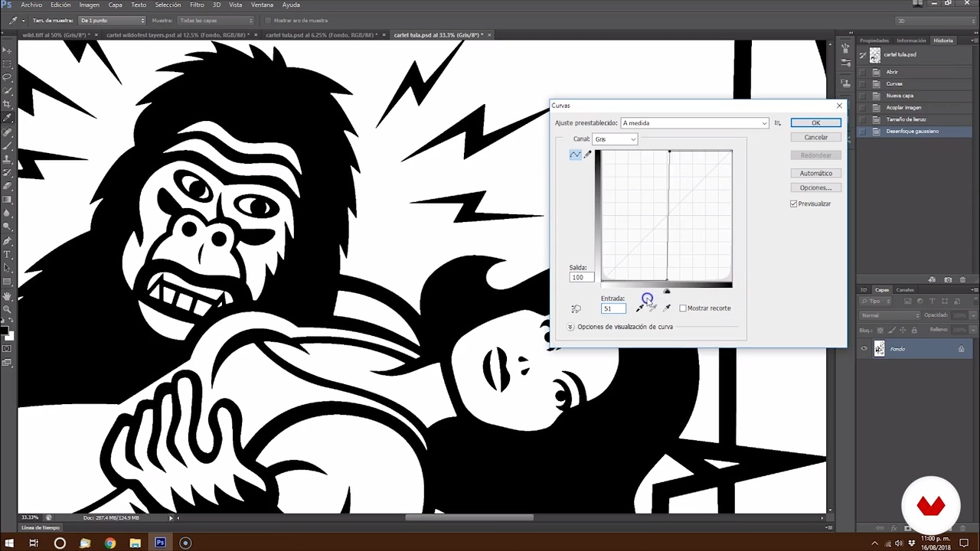Click the Automático button
The width and height of the screenshot is (980, 551).
[815, 174]
